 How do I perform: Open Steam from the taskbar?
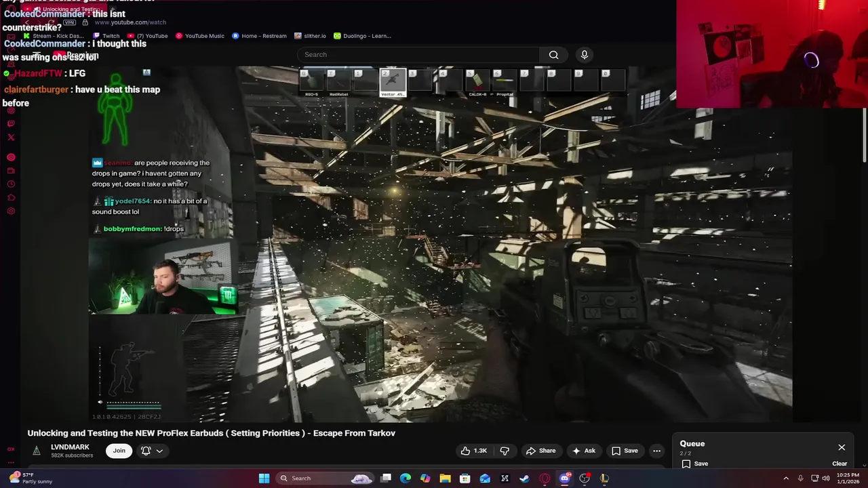point(524,479)
